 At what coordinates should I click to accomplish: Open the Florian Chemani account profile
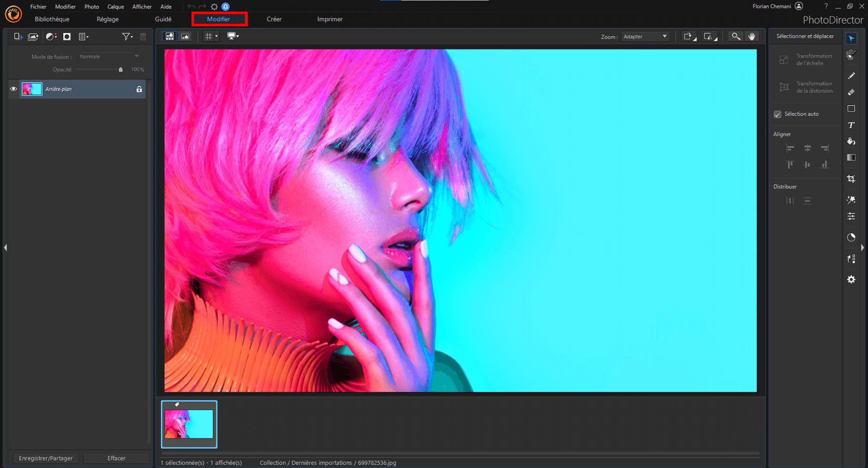tap(778, 6)
